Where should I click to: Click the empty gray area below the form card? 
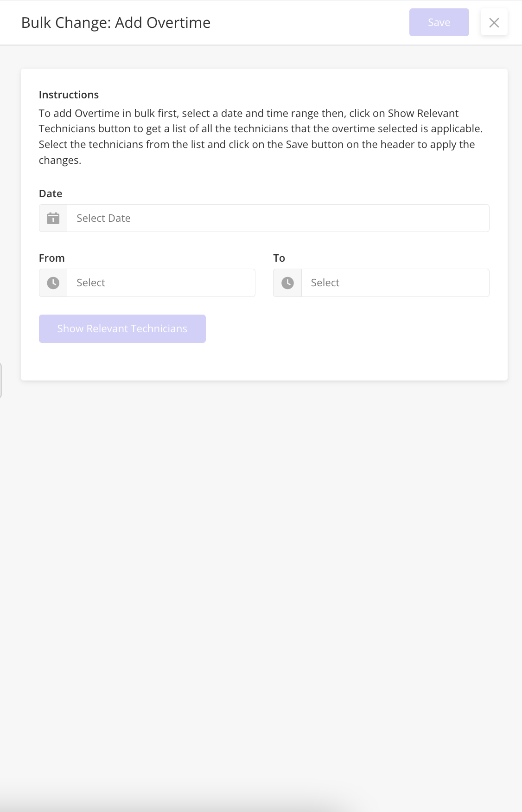pyautogui.click(x=261, y=580)
